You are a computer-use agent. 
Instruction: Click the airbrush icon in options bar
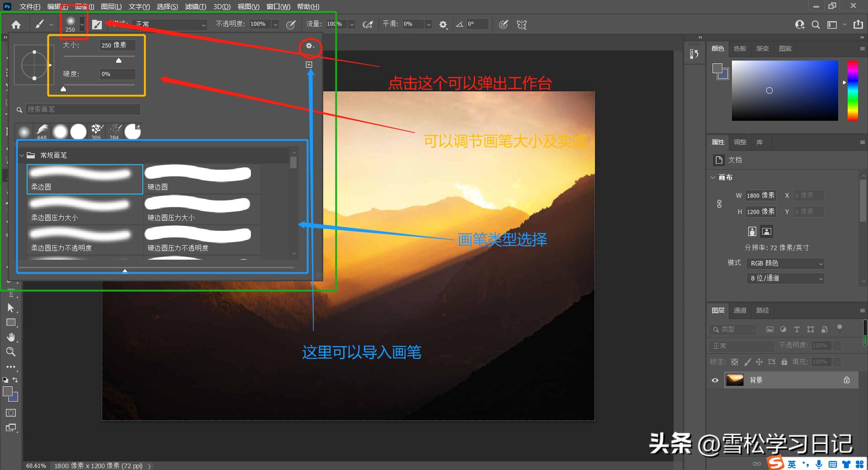coord(368,24)
